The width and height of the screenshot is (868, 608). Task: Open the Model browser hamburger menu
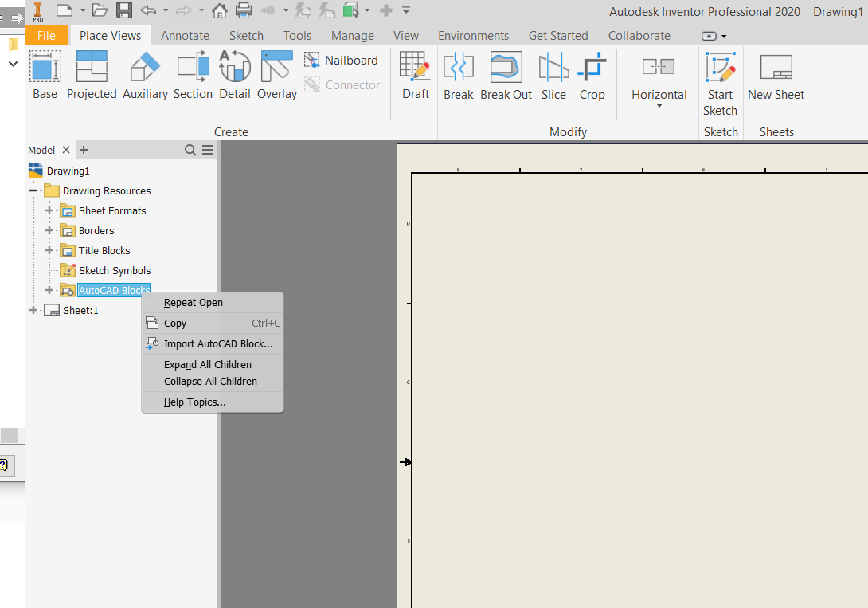208,150
